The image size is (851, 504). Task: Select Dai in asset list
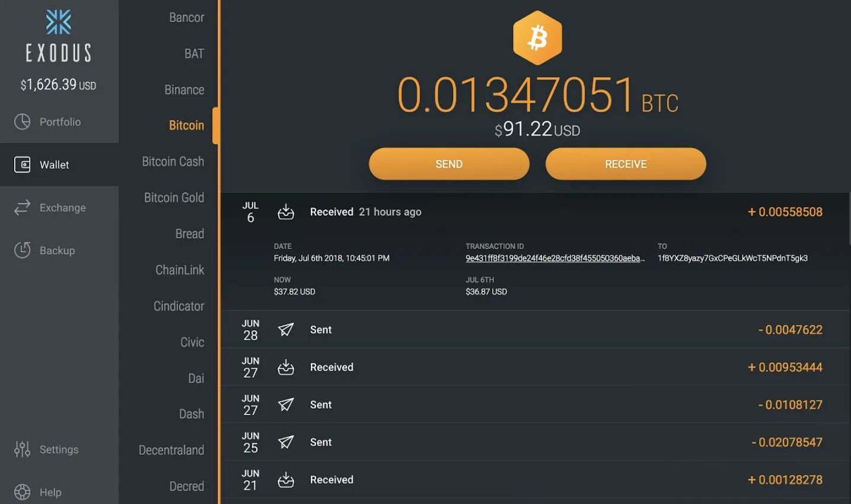(x=196, y=378)
